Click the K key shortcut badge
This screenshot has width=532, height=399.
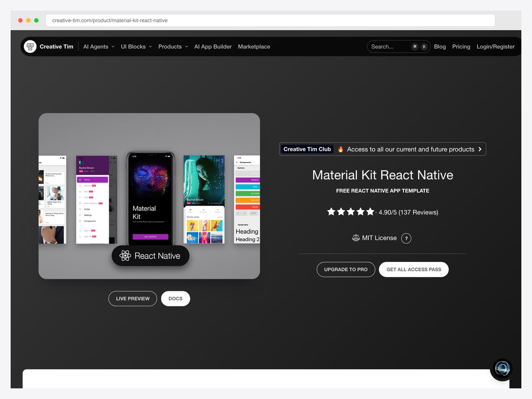424,47
